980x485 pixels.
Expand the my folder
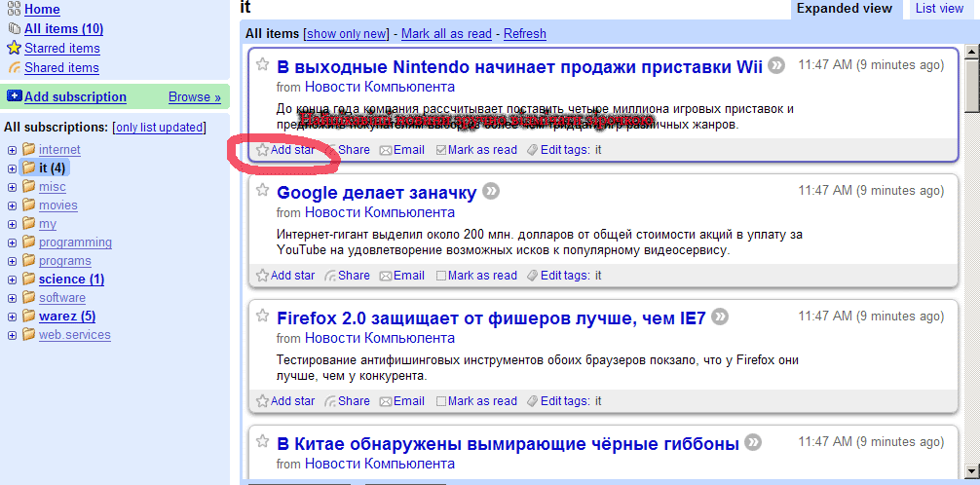pyautogui.click(x=12, y=224)
